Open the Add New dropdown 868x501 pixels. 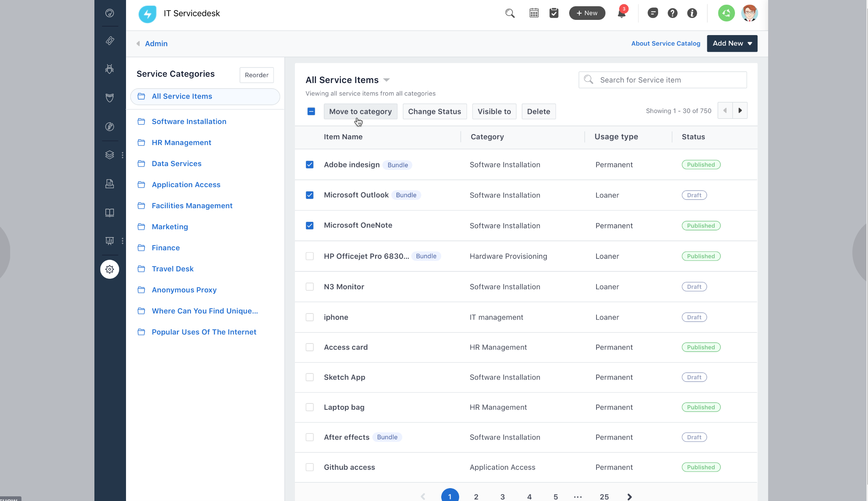click(732, 43)
